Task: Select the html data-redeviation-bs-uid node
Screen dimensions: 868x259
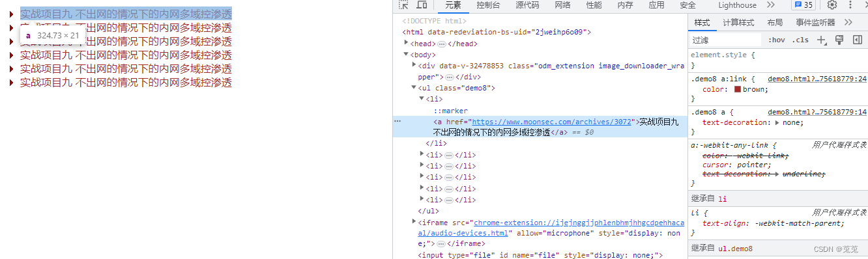Action: coord(497,32)
